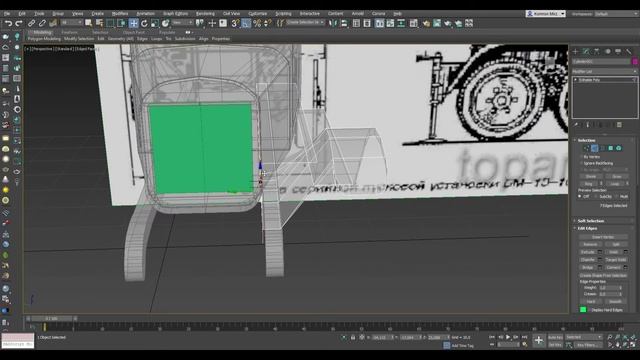Viewport: 640px width, 360px height.
Task: Select Vertex sub-object level icon
Action: (587, 148)
